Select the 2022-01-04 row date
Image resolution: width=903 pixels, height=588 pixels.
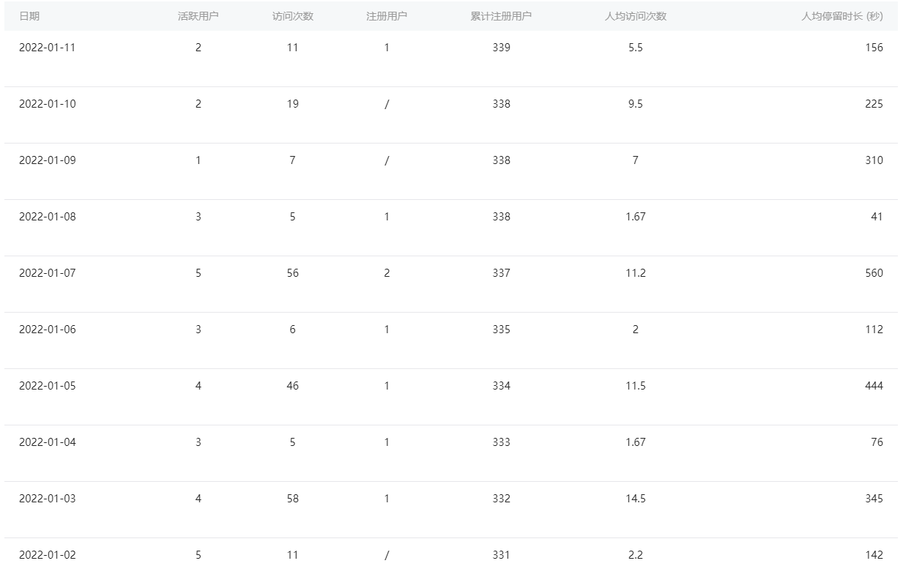point(47,442)
